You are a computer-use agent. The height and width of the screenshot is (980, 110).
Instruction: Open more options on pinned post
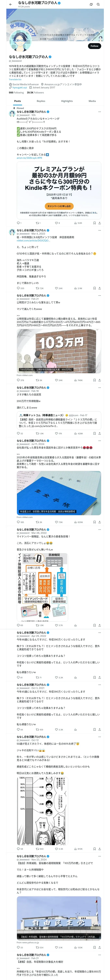tap(100, 112)
